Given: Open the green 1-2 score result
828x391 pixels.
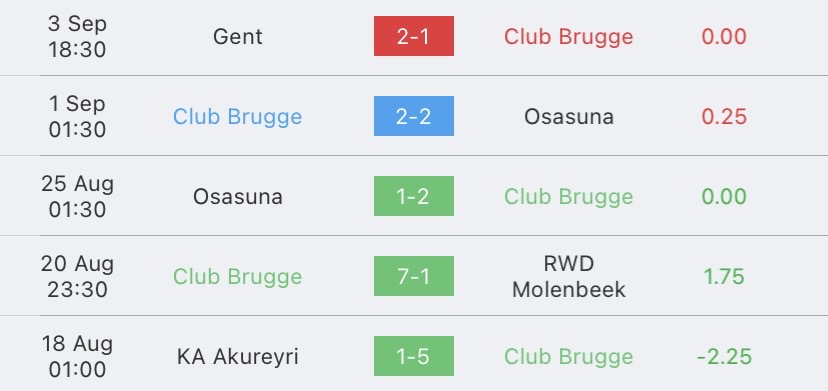Looking at the screenshot, I should [413, 196].
